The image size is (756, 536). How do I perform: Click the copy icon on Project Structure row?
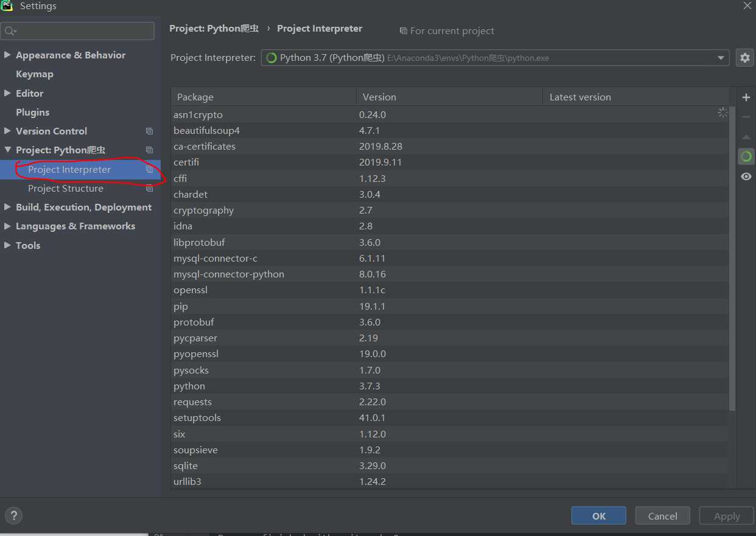point(149,189)
